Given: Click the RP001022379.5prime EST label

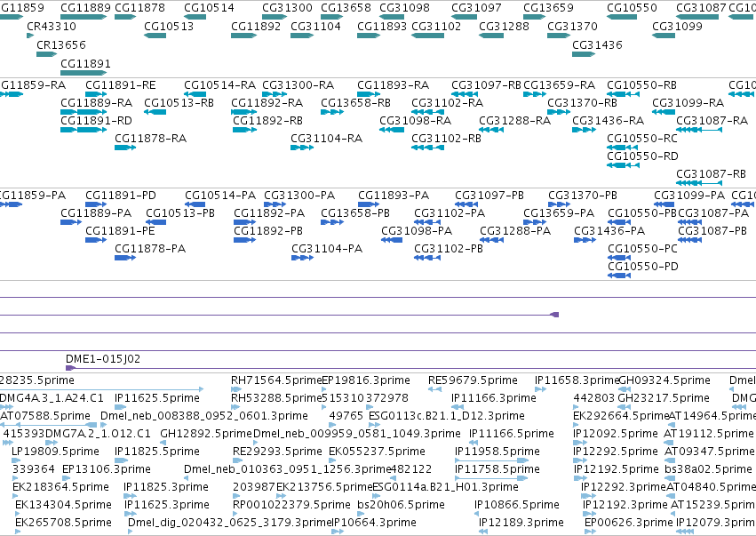Looking at the screenshot, I should pos(291,505).
